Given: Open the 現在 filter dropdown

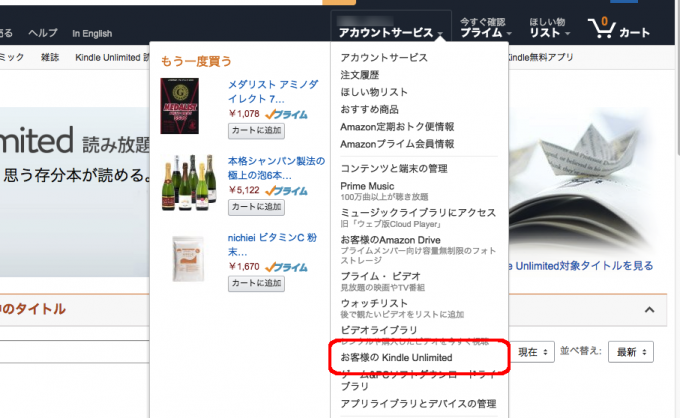Looking at the screenshot, I should click(x=533, y=352).
